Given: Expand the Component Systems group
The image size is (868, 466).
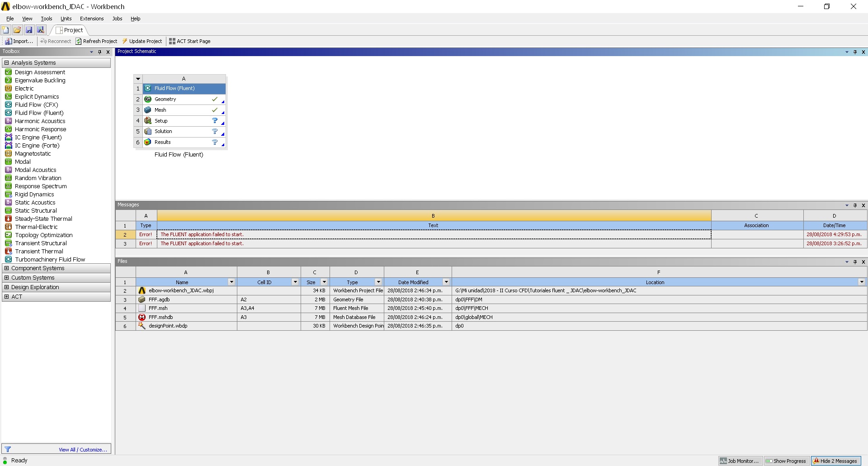Looking at the screenshot, I should click(x=6, y=268).
